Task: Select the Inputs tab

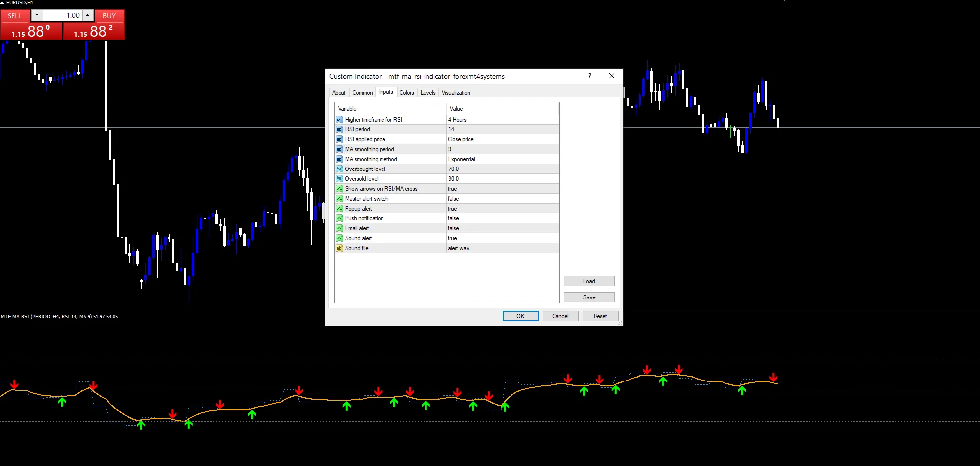Action: pyautogui.click(x=386, y=92)
